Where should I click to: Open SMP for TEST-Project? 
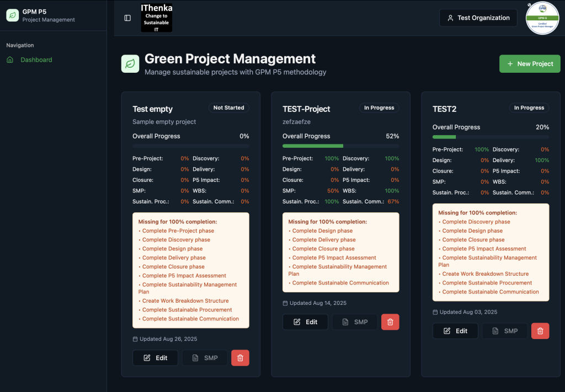tap(354, 322)
